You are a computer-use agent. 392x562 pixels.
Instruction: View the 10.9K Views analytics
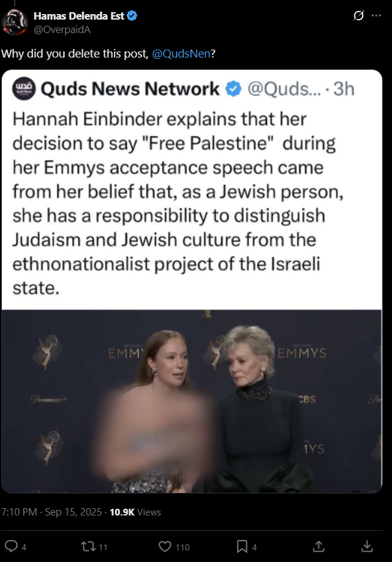135,512
